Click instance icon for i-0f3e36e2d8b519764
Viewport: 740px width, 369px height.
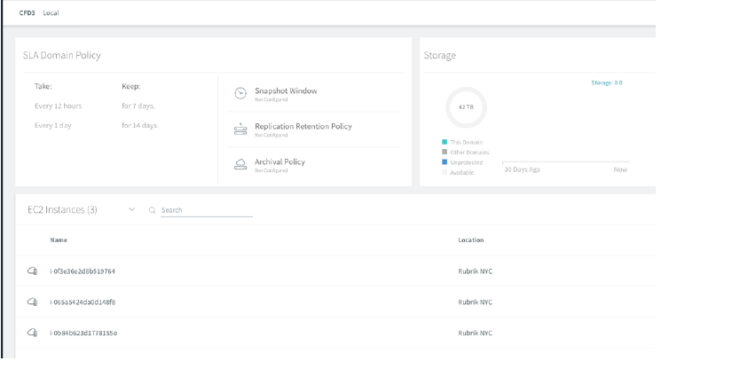click(32, 271)
